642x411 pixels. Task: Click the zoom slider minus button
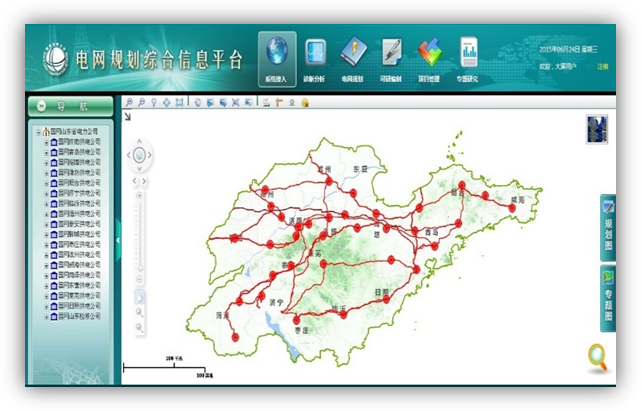139,280
